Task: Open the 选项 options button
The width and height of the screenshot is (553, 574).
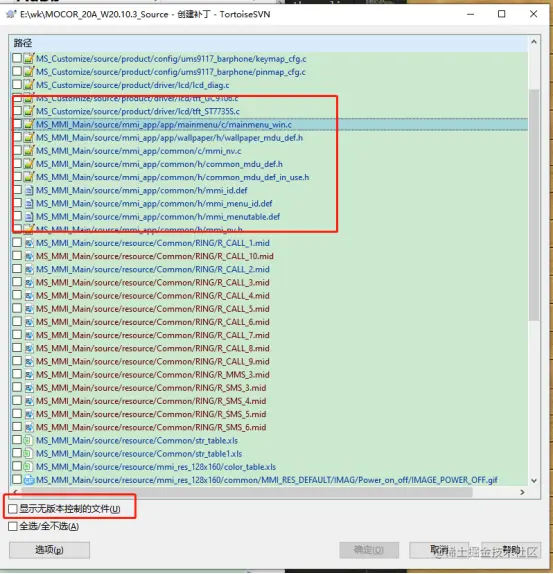Action: coord(49,550)
